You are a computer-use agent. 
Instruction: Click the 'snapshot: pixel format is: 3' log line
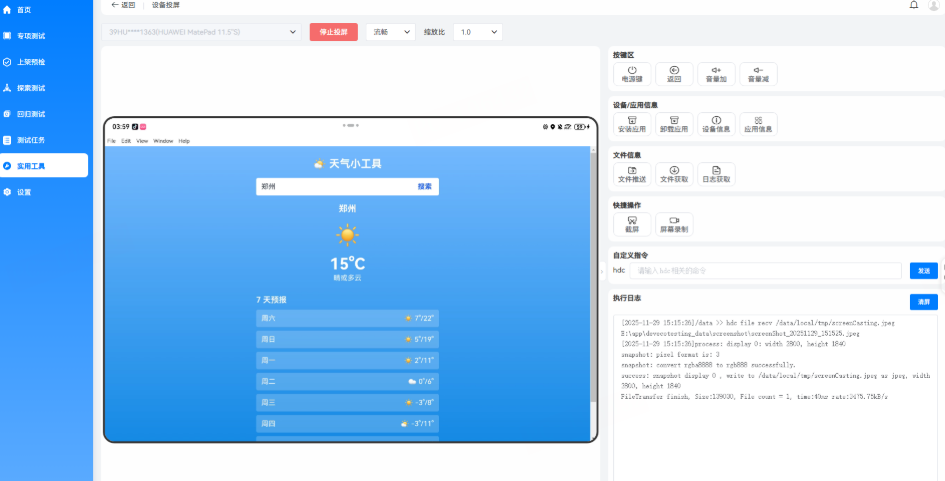[670, 354]
